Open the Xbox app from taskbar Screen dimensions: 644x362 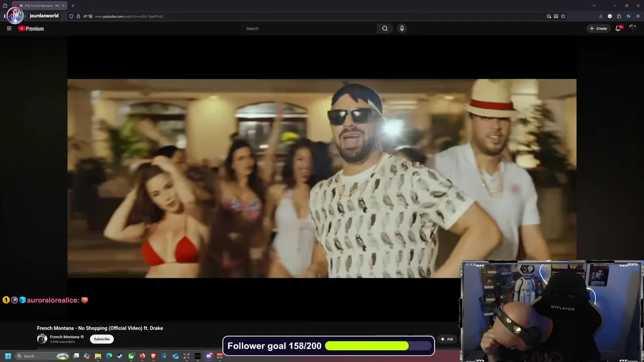131,356
